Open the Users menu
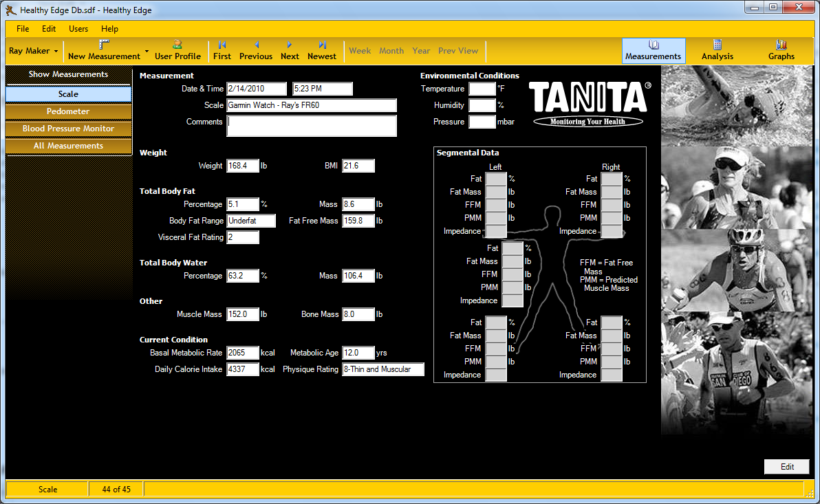This screenshot has height=504, width=820. (78, 29)
